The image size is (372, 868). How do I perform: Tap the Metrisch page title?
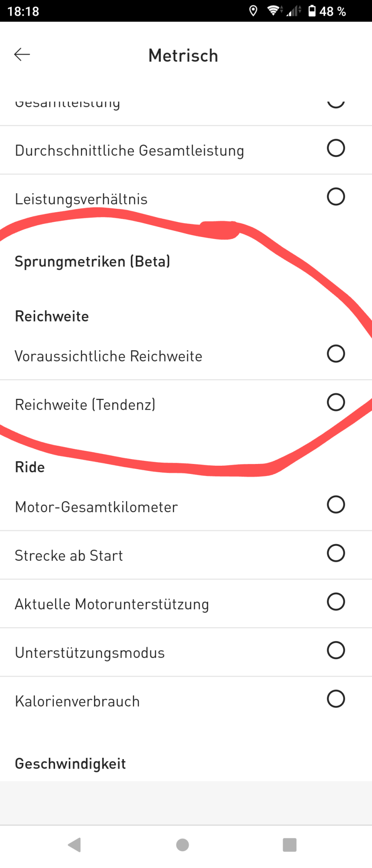point(183,56)
